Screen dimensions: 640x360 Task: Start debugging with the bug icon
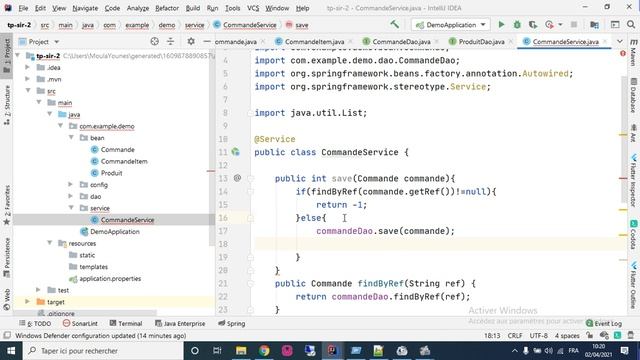pos(517,24)
